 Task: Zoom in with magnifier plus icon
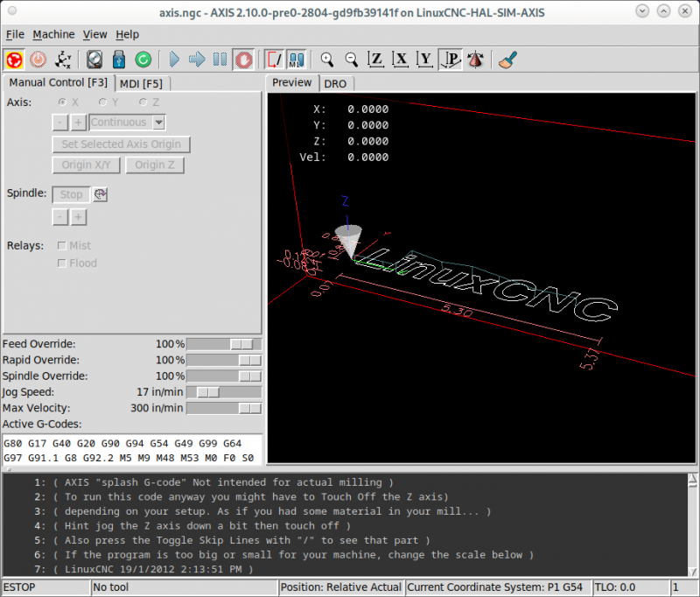click(x=327, y=60)
